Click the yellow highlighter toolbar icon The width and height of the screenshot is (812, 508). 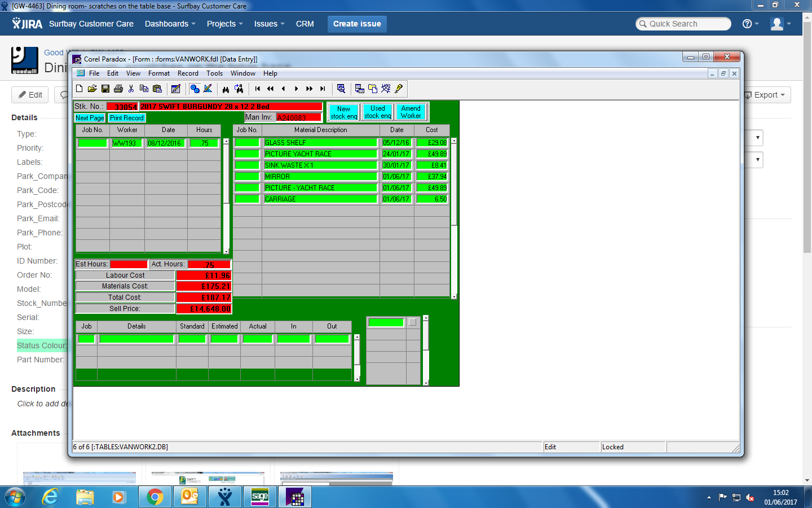(399, 89)
